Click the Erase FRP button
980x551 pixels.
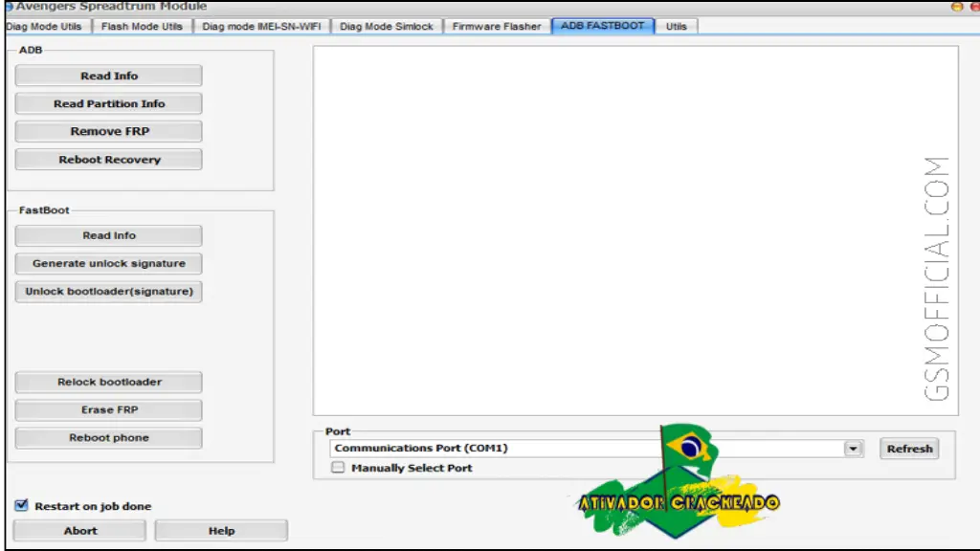109,409
